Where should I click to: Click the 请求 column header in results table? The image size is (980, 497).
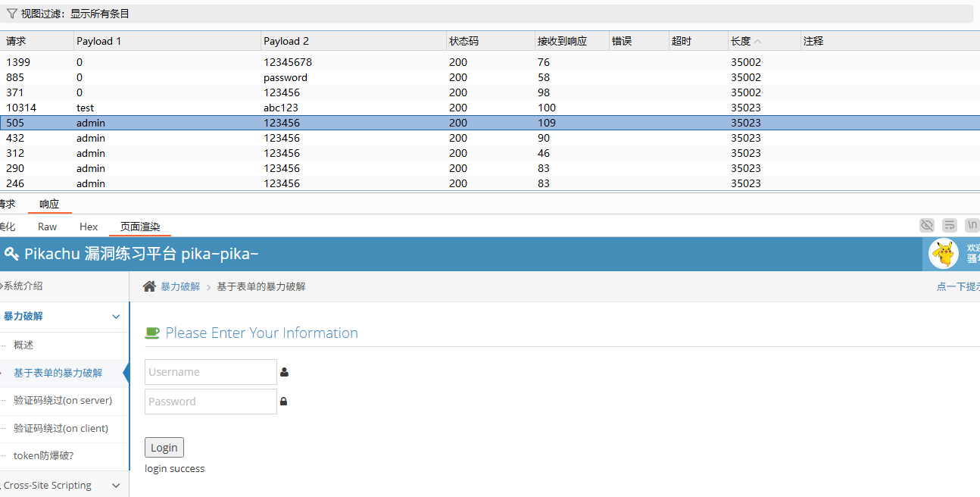pyautogui.click(x=36, y=41)
